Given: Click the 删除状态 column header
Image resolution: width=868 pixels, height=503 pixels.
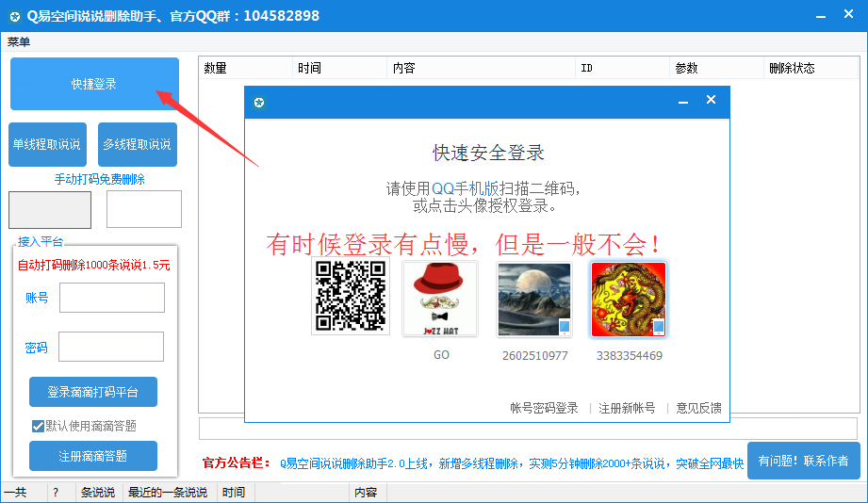Looking at the screenshot, I should (x=811, y=68).
